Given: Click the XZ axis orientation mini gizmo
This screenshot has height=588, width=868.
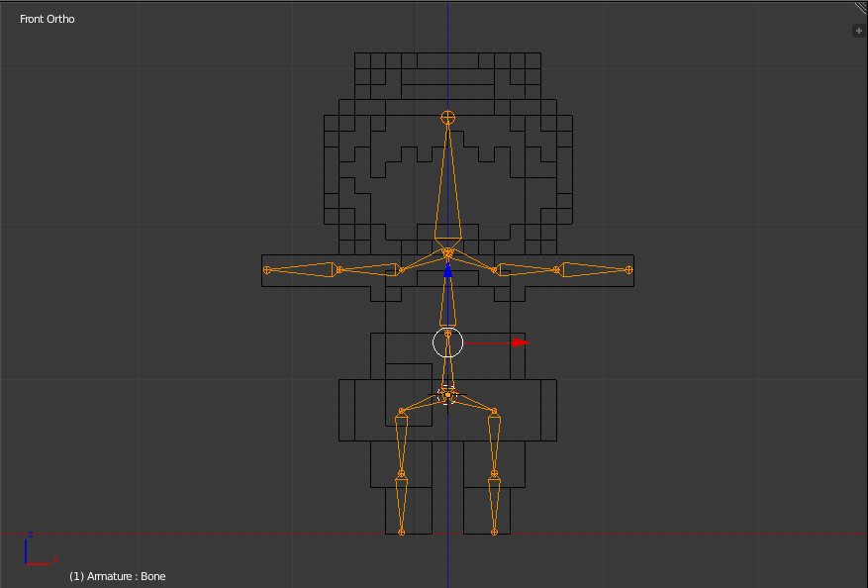Looking at the screenshot, I should tap(41, 549).
